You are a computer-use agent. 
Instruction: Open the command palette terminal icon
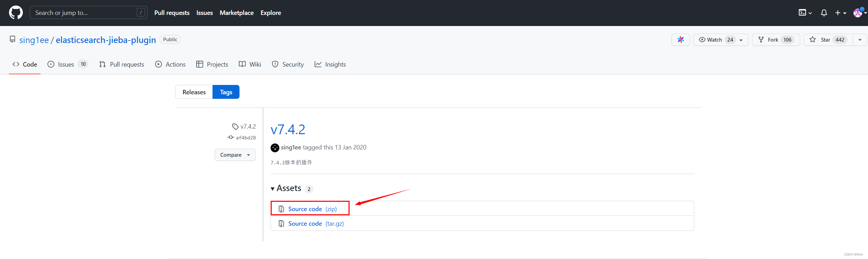tap(805, 13)
